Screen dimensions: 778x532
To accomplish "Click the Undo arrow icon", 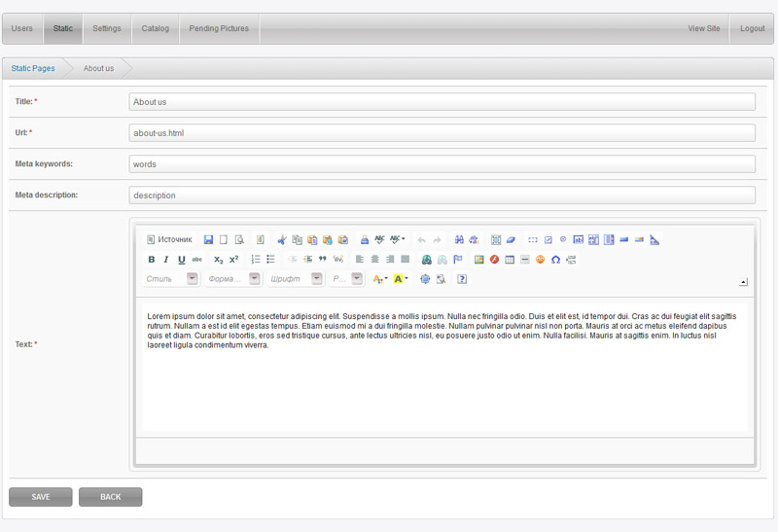I will [422, 239].
